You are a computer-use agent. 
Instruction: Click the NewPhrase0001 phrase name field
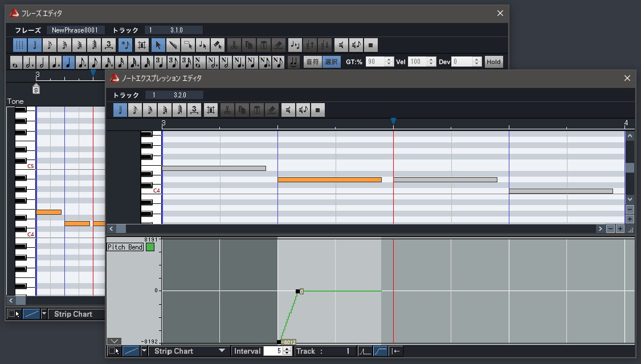coord(75,30)
